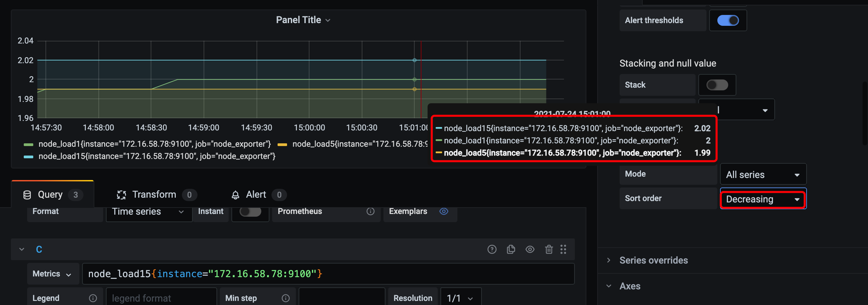Select the Query tab
This screenshot has height=305, width=868.
point(53,195)
